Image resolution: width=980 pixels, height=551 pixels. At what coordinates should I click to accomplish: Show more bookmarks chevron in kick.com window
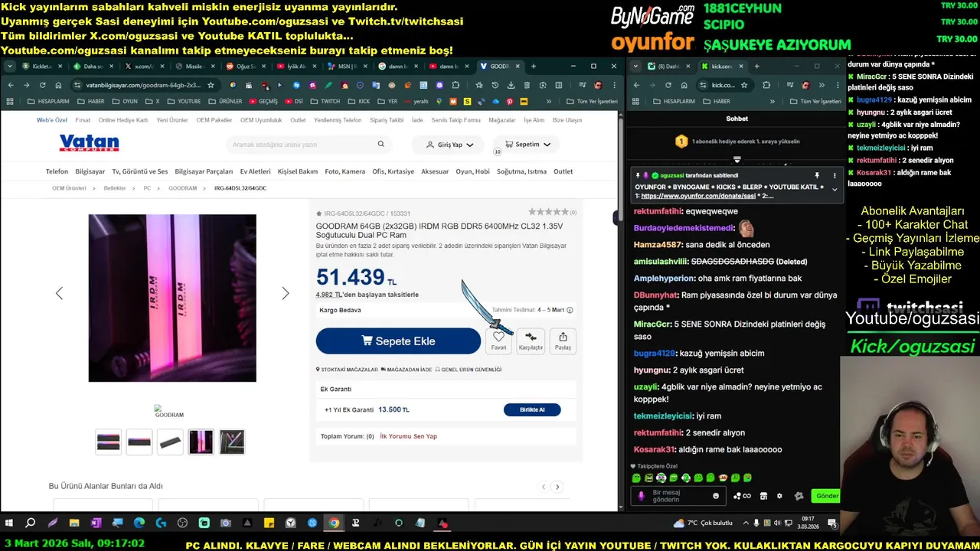(x=772, y=101)
